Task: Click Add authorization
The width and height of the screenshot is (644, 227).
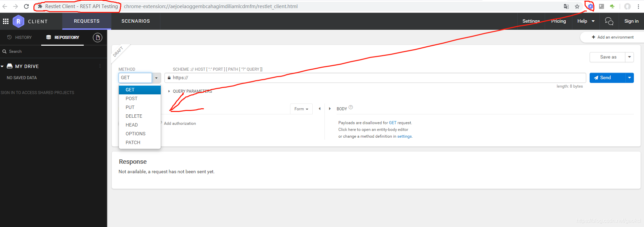Action: point(180,123)
